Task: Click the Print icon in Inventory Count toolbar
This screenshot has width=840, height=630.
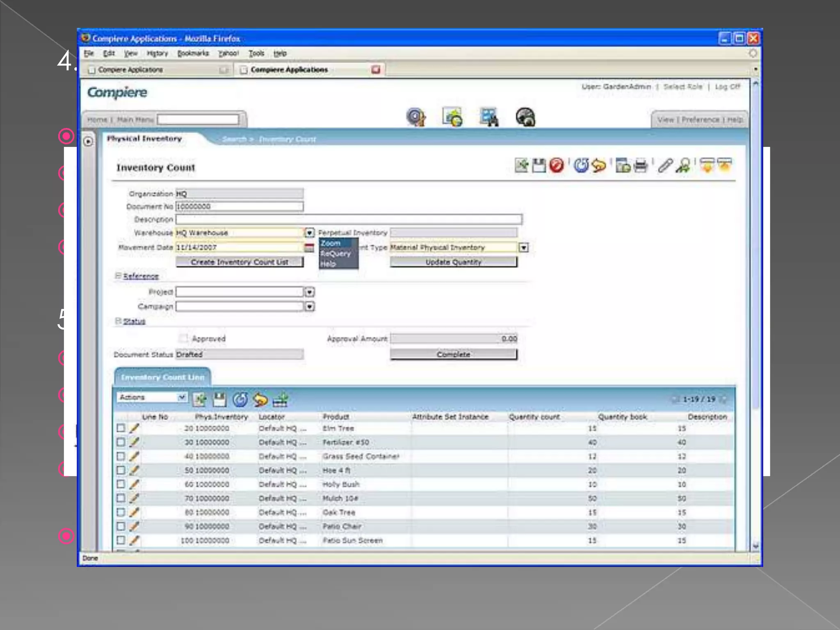Action: (x=641, y=166)
